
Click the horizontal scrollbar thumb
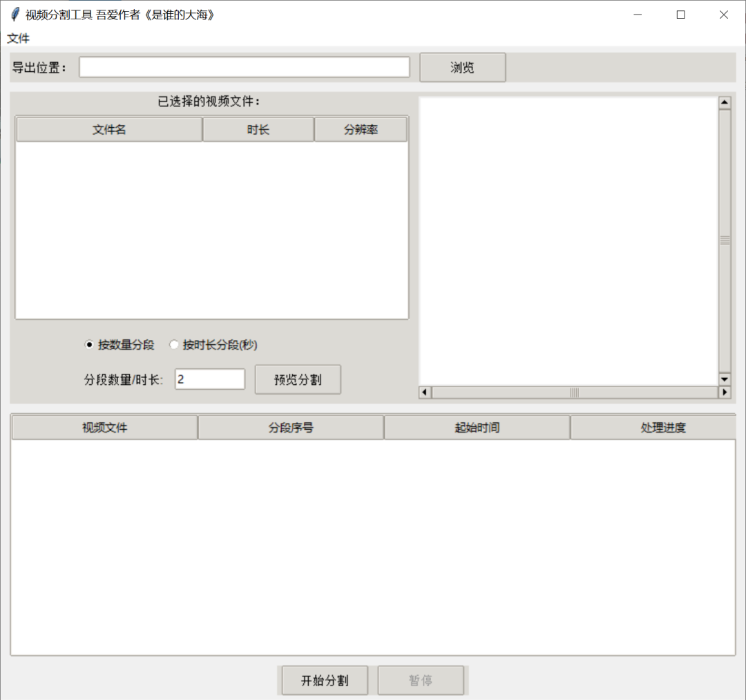[575, 392]
